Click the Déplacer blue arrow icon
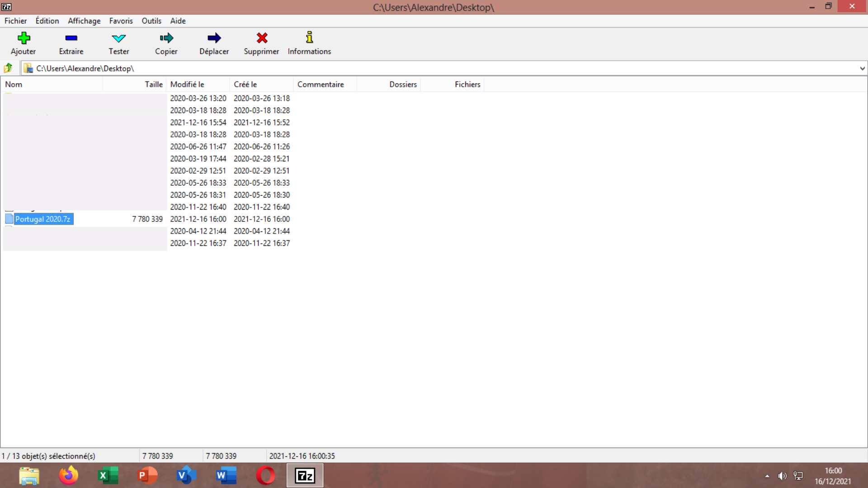Image resolution: width=868 pixels, height=488 pixels. (214, 38)
